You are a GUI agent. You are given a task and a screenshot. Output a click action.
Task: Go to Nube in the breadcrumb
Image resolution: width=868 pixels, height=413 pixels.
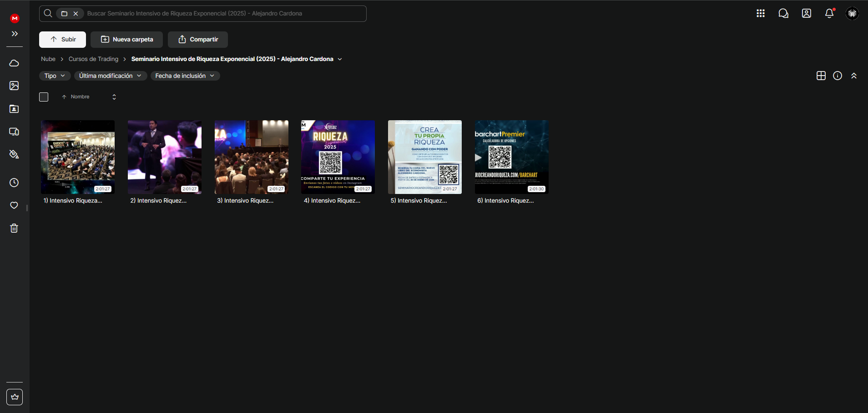click(48, 59)
